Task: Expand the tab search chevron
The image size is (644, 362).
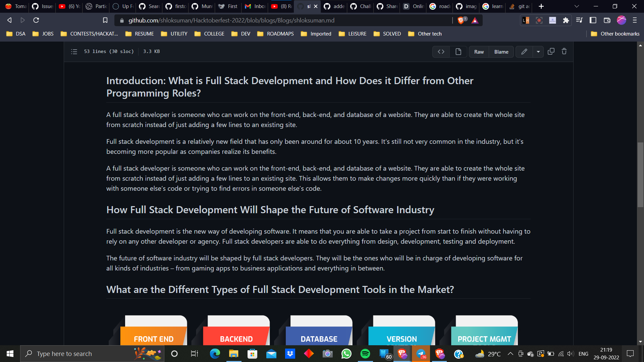Action: pos(577,6)
